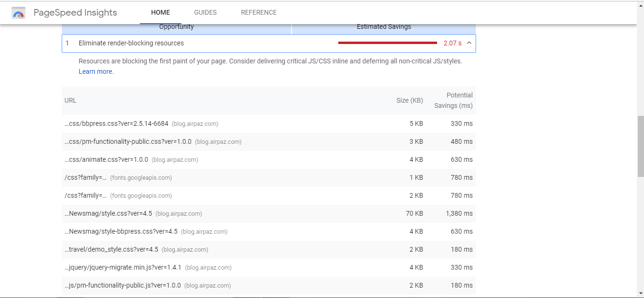The image size is (644, 298).
Task: Click 180 ms savings for pm-functionality-public.js
Action: click(462, 285)
